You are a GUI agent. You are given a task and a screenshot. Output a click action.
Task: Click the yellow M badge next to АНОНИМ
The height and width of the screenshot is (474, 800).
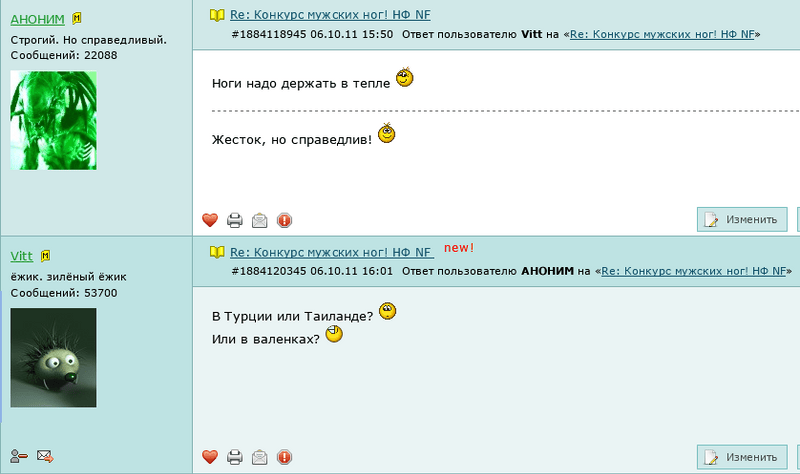(77, 19)
